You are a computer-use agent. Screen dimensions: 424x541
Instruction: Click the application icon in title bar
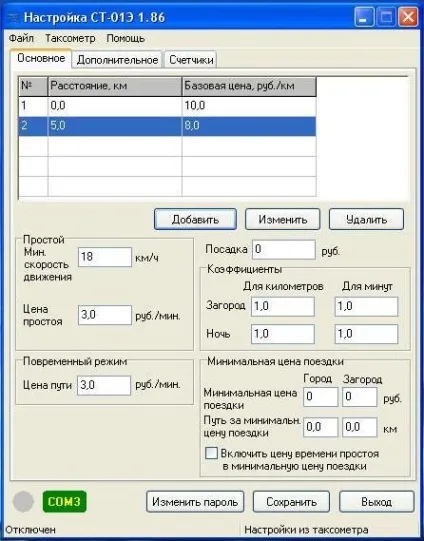[13, 17]
